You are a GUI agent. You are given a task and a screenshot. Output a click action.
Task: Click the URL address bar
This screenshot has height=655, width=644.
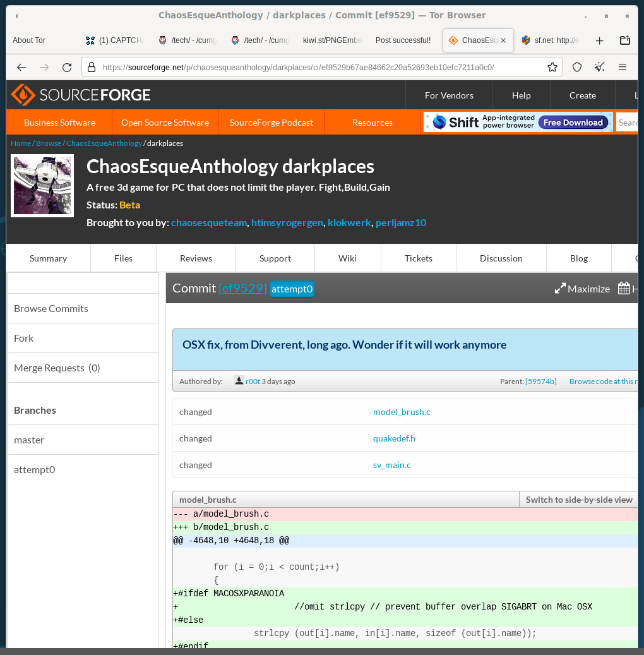click(x=321, y=67)
